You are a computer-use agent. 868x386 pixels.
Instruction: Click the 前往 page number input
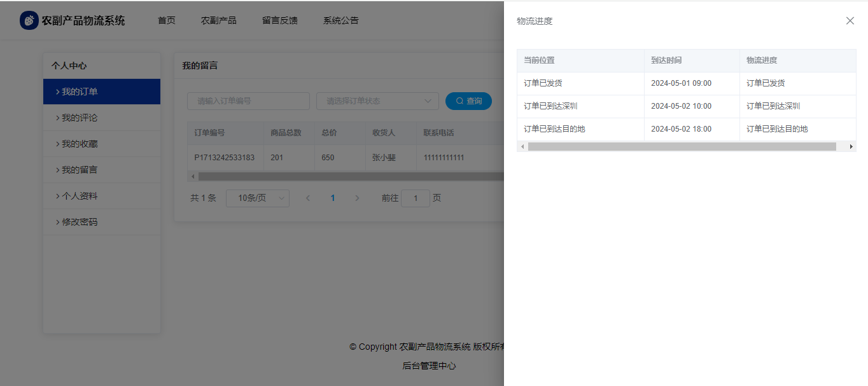point(416,198)
